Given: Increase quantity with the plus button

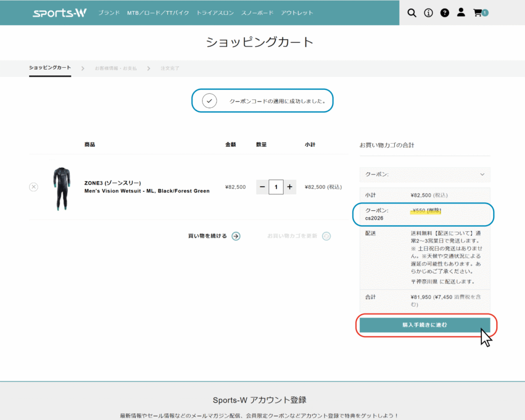Looking at the screenshot, I should pyautogui.click(x=290, y=187).
